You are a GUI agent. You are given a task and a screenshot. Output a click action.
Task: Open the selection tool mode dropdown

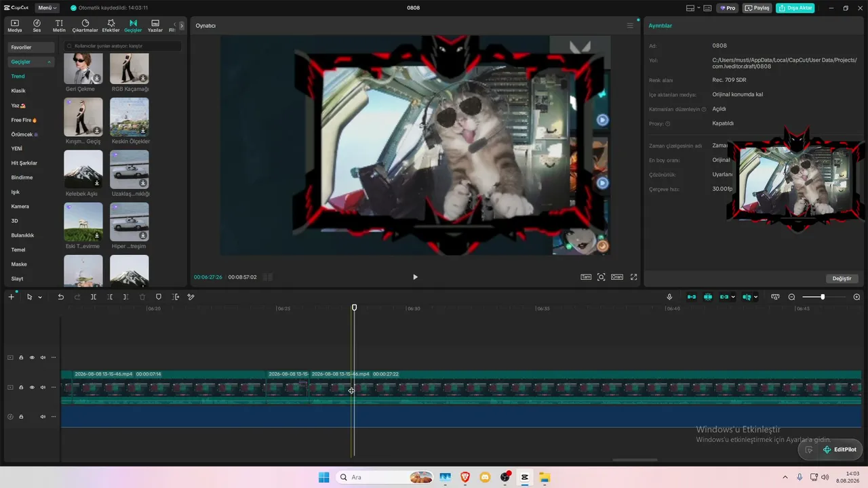[x=40, y=298]
